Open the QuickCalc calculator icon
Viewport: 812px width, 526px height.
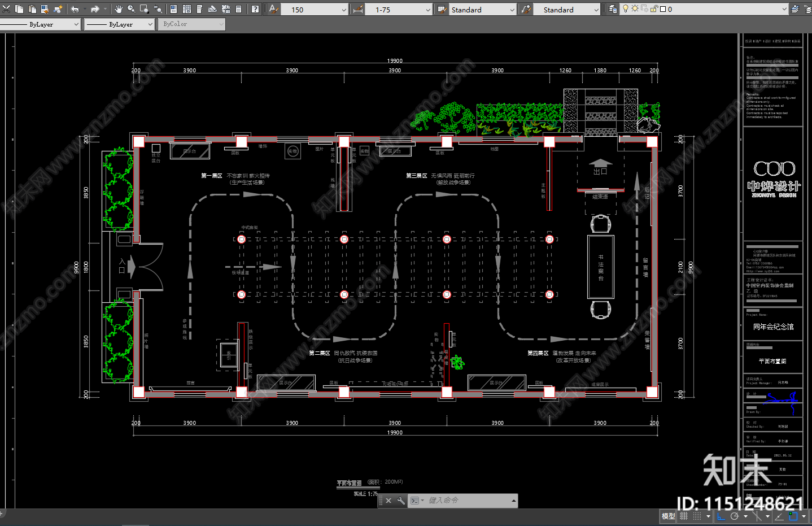coord(238,9)
